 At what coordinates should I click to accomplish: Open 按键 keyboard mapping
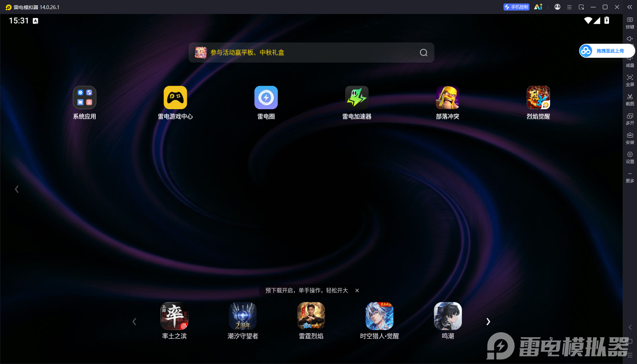(x=630, y=23)
